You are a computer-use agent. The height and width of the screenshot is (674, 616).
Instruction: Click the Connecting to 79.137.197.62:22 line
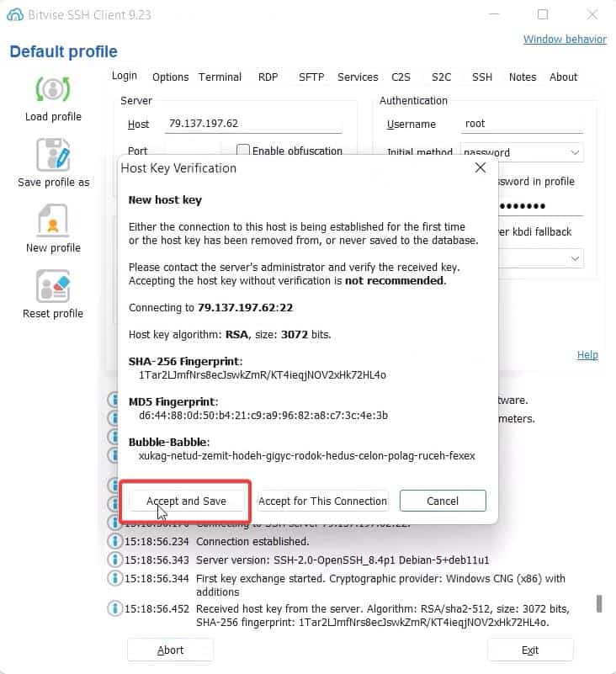(210, 308)
